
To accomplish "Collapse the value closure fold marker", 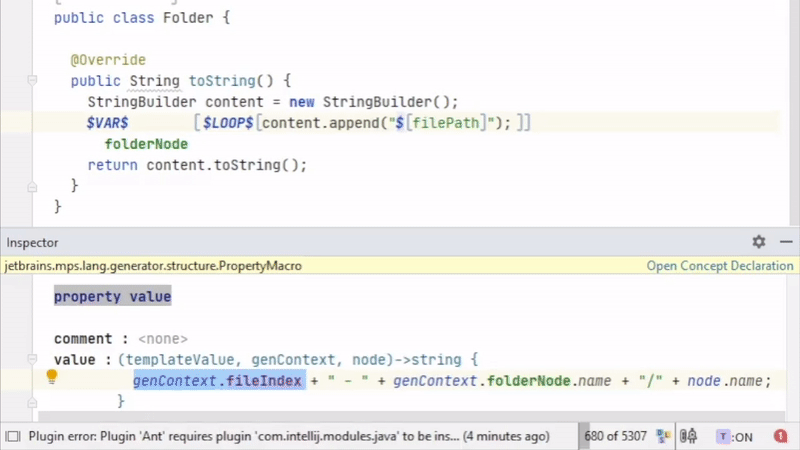I will (x=32, y=359).
